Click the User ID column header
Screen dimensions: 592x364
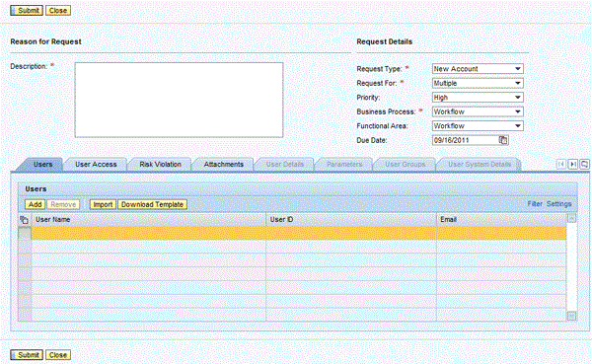pyautogui.click(x=351, y=219)
